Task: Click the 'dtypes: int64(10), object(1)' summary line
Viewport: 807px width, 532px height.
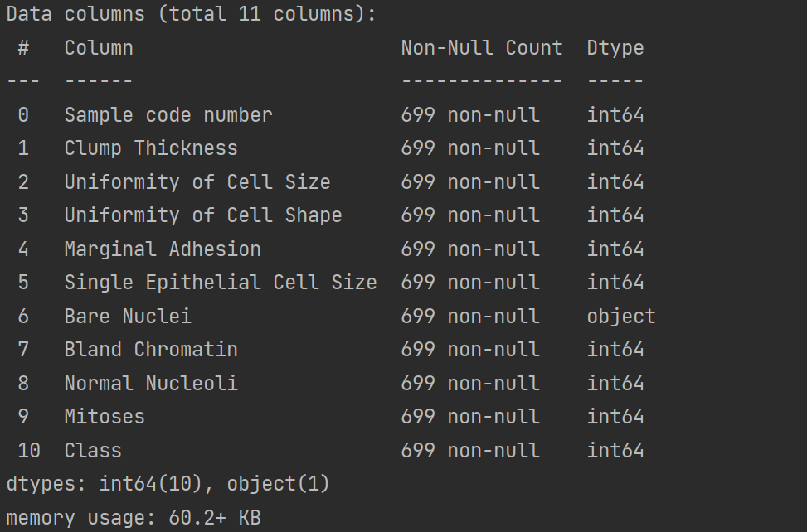Action: coord(168,484)
